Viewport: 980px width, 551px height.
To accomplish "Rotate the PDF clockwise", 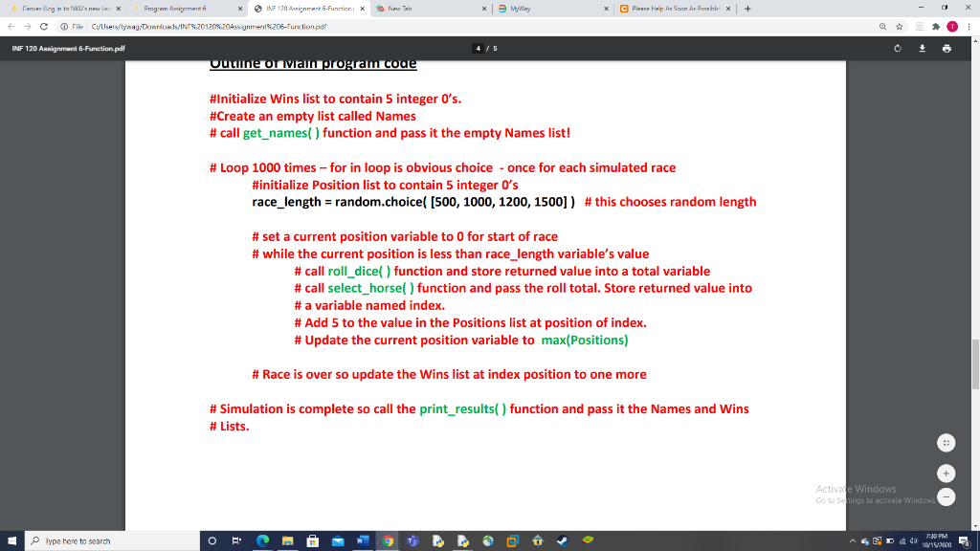I will coord(898,48).
